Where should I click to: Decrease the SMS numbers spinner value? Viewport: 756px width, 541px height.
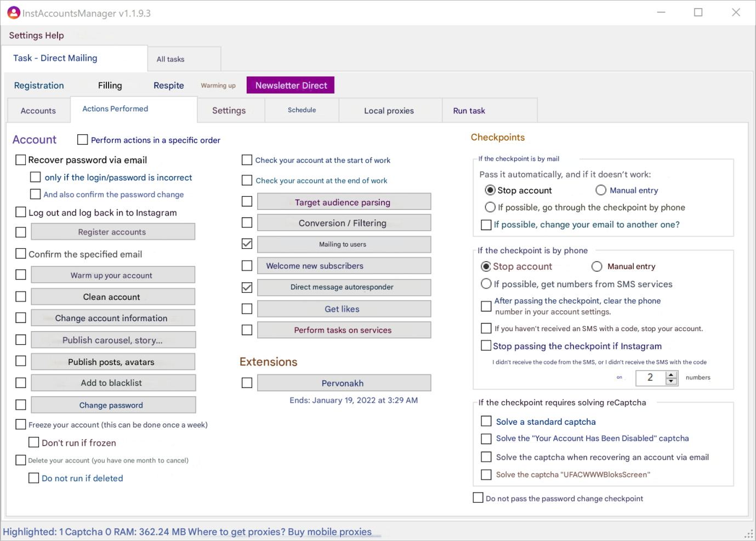click(x=671, y=381)
